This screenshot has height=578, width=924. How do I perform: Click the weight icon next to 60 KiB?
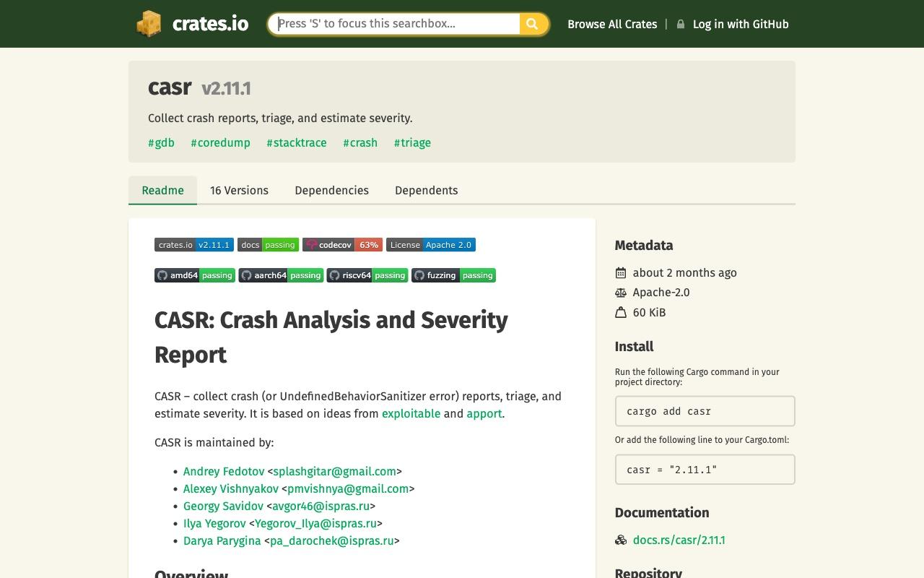click(x=621, y=312)
